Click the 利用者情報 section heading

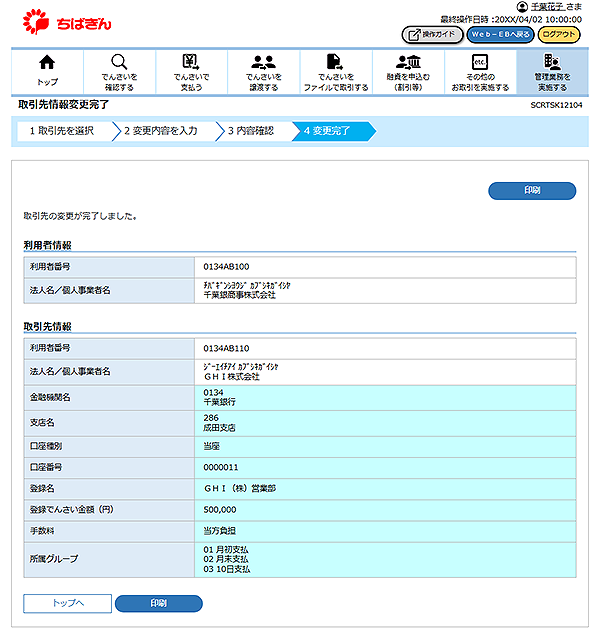(x=47, y=245)
